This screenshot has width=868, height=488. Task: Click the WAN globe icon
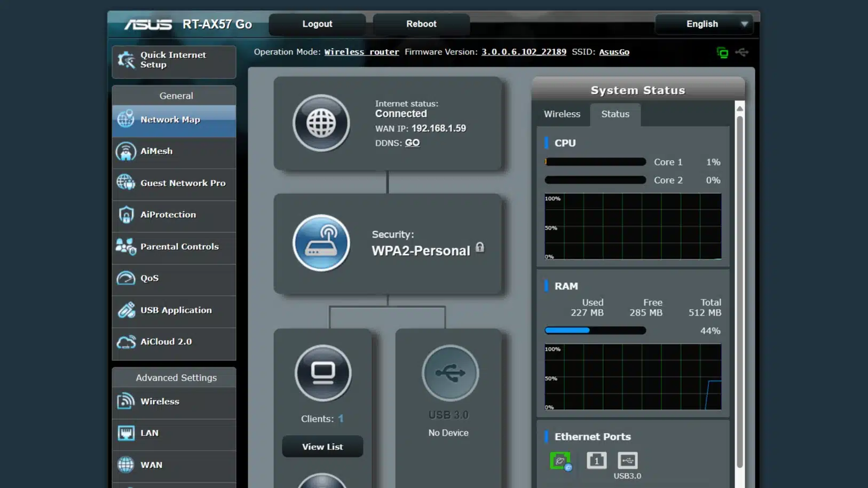click(126, 465)
